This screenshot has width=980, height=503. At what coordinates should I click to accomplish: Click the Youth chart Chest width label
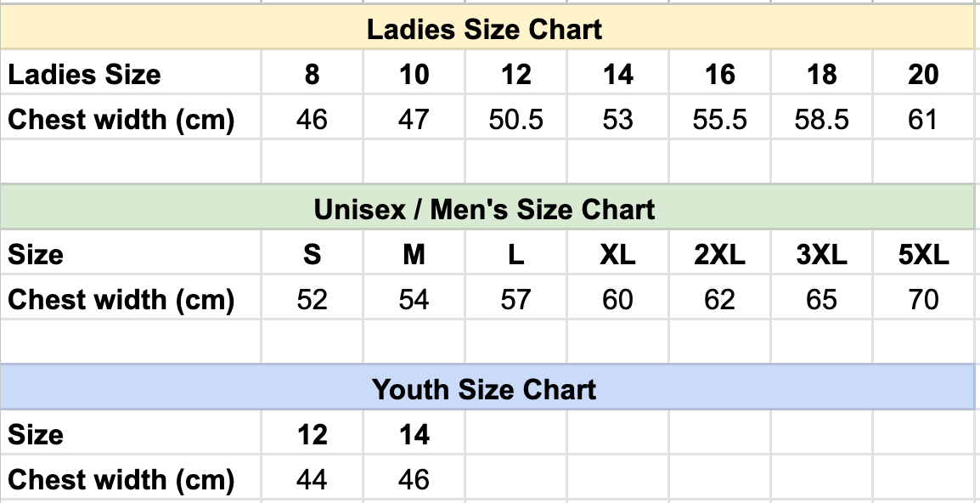coord(121,480)
